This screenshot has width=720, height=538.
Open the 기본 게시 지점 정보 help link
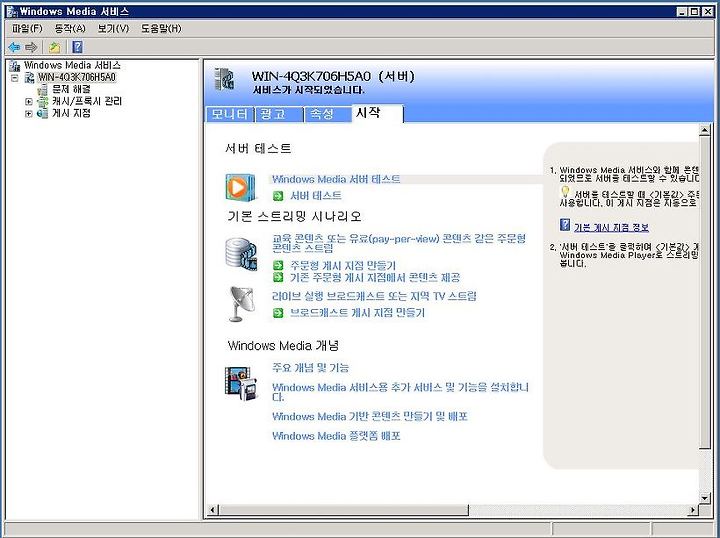pyautogui.click(x=611, y=227)
